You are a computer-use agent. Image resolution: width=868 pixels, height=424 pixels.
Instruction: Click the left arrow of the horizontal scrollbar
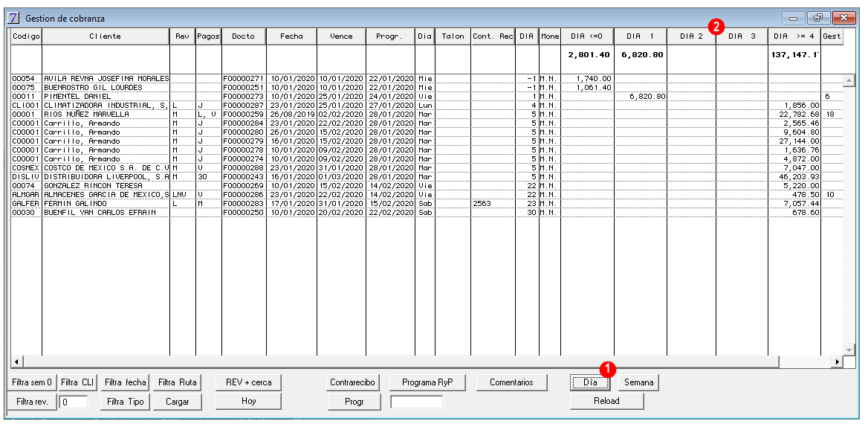(16, 362)
